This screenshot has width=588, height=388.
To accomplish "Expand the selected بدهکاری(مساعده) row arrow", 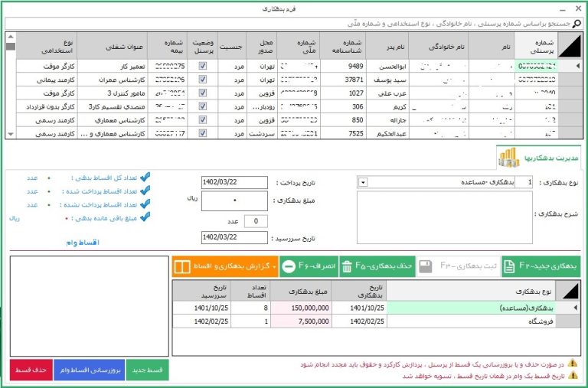I will click(566, 307).
